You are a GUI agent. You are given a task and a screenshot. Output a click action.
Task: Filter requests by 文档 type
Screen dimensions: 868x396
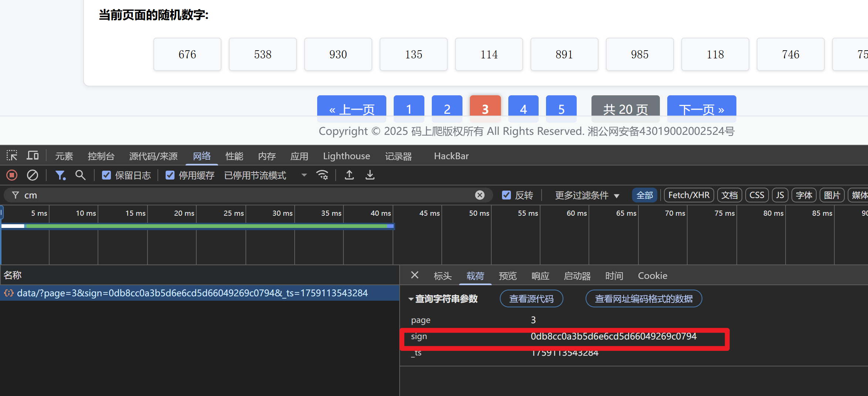pos(730,195)
